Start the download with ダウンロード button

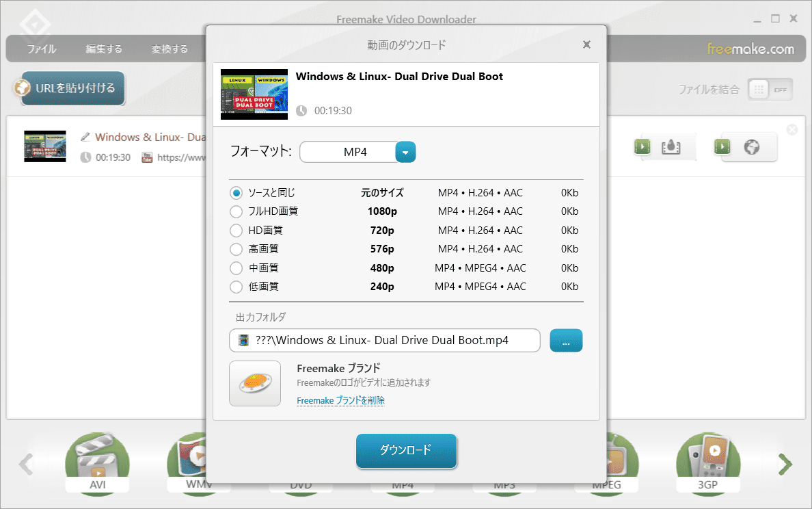pyautogui.click(x=407, y=450)
